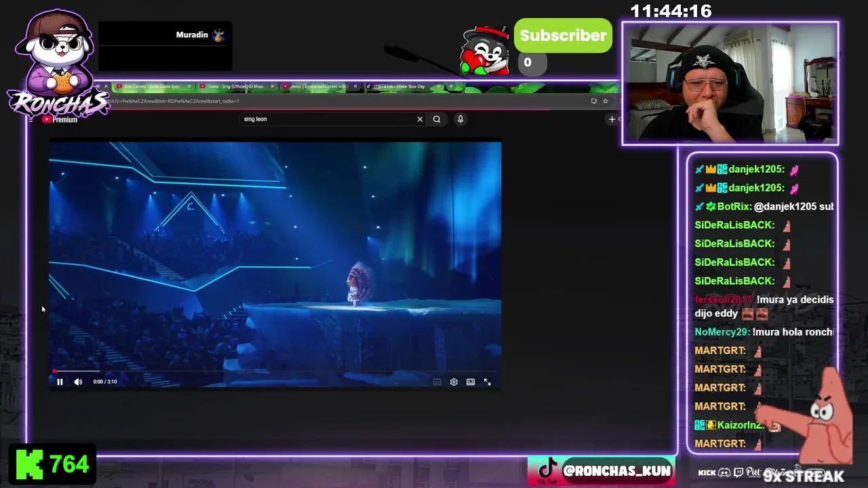Click the KaizorInZ chat username
The width and height of the screenshot is (868, 488).
point(741,426)
